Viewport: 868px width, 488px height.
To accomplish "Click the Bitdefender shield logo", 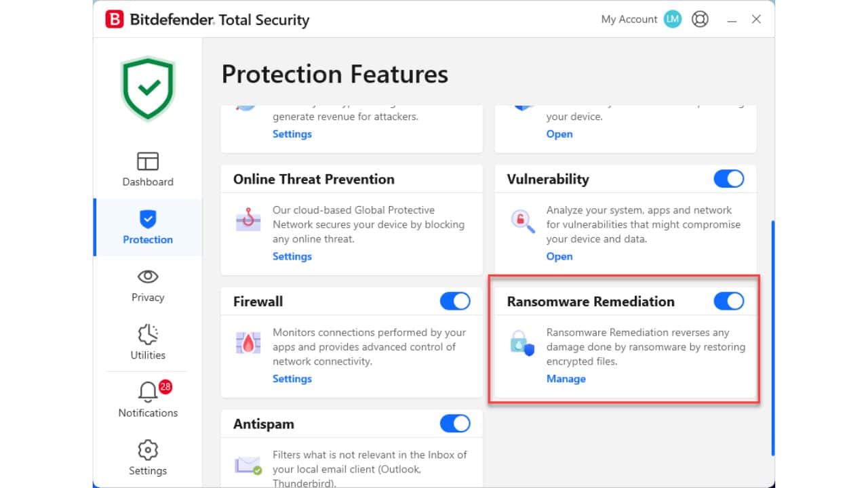I will click(147, 87).
